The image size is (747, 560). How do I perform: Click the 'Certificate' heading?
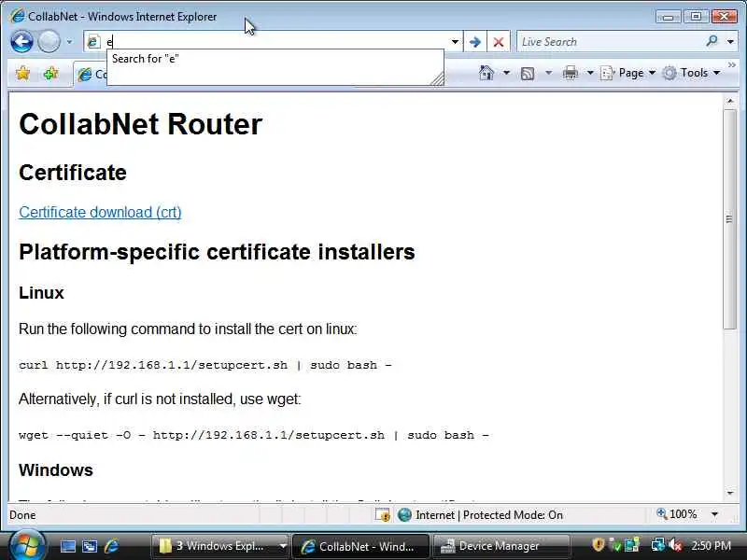coord(73,173)
